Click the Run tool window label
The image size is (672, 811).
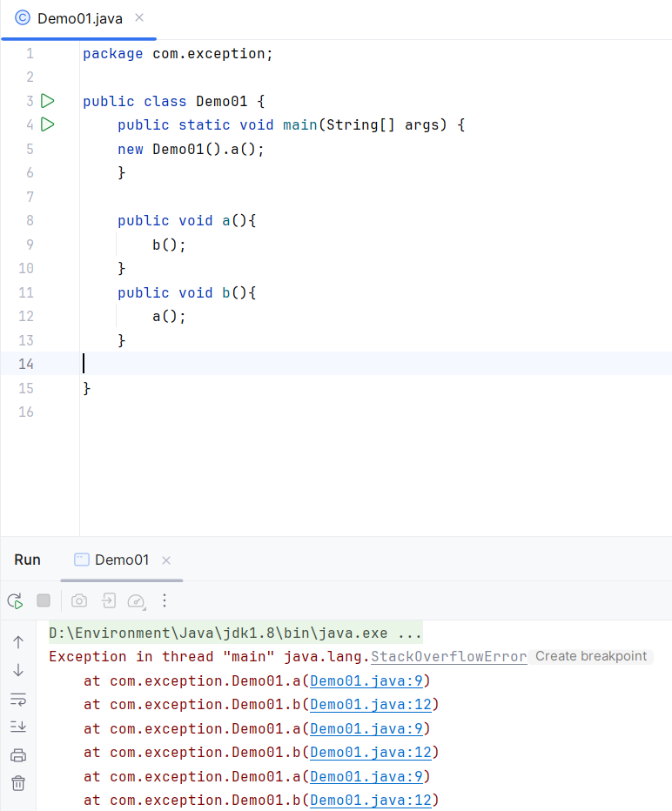coord(27,560)
